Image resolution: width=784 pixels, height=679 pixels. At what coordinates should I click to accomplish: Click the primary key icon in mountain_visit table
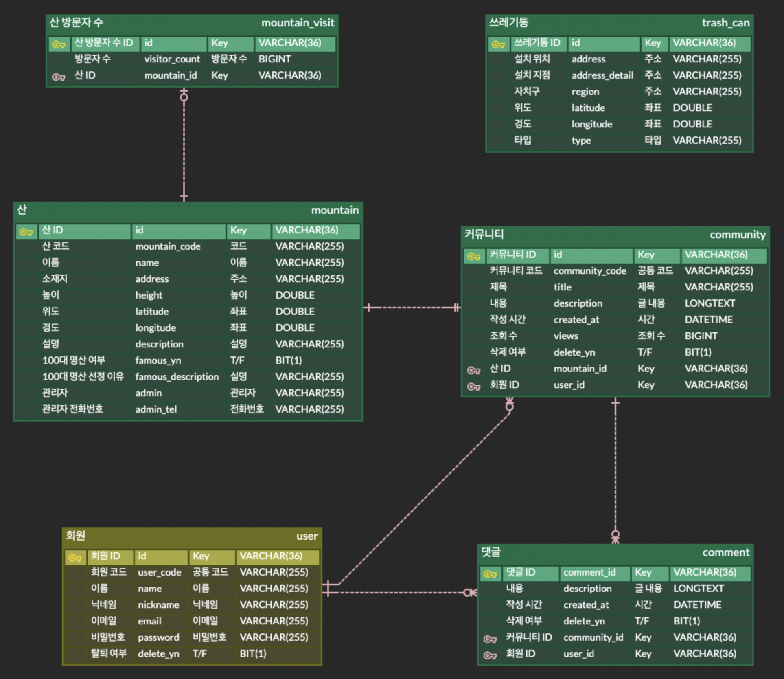(59, 44)
